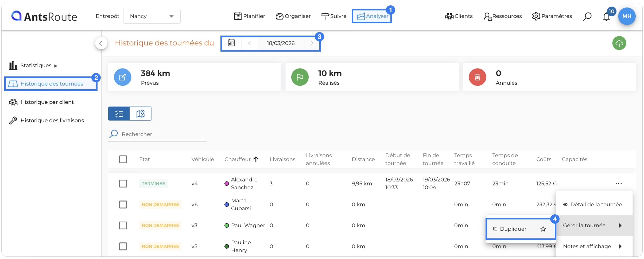The image size is (644, 259).
Task: Click the blue dot by Marta Cubarsi
Action: [x=227, y=204]
